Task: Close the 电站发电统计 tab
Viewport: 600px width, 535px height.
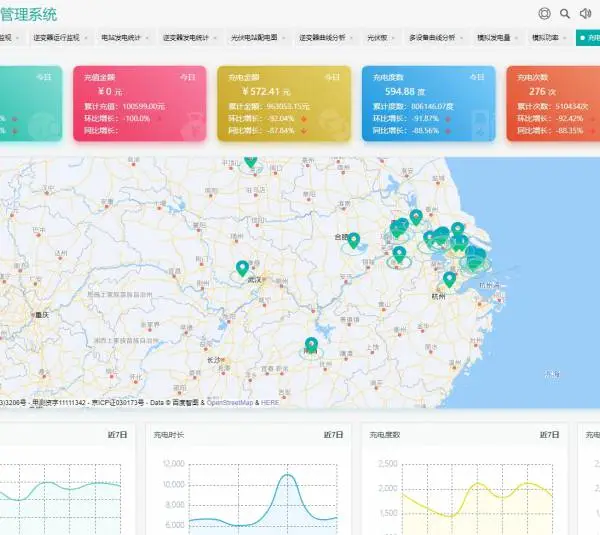Action: pos(147,38)
